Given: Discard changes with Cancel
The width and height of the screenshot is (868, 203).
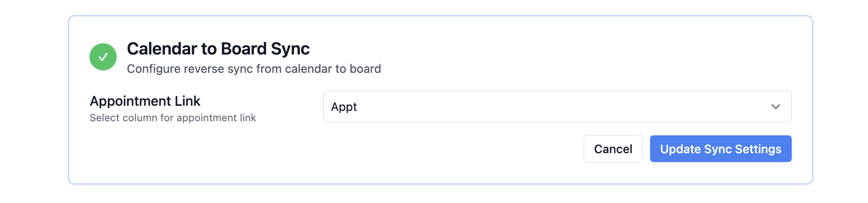Looking at the screenshot, I should [613, 149].
